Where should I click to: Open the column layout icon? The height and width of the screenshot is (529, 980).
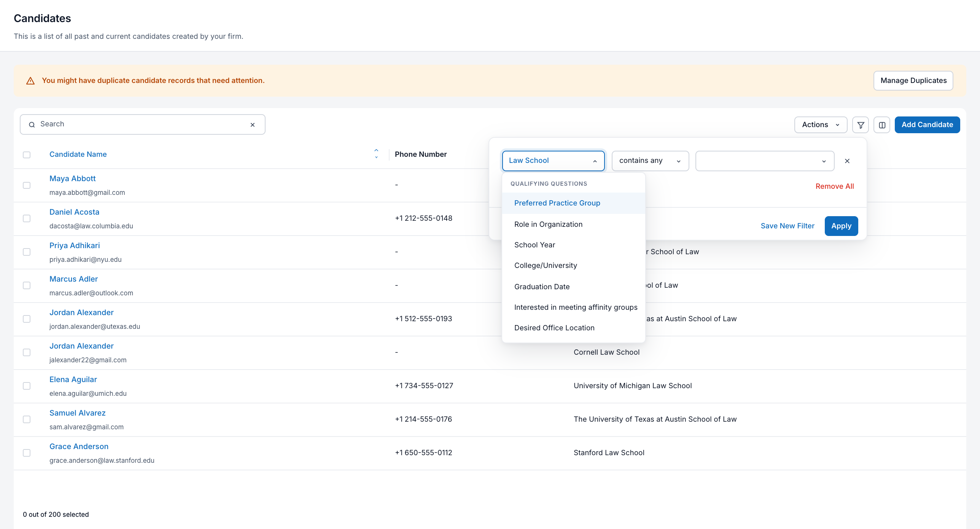[882, 125]
